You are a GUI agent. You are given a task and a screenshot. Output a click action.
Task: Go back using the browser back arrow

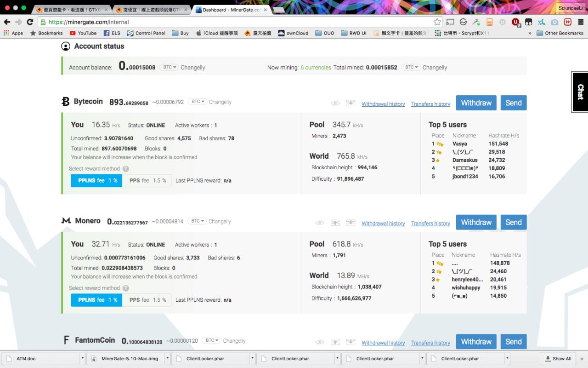tap(7, 22)
